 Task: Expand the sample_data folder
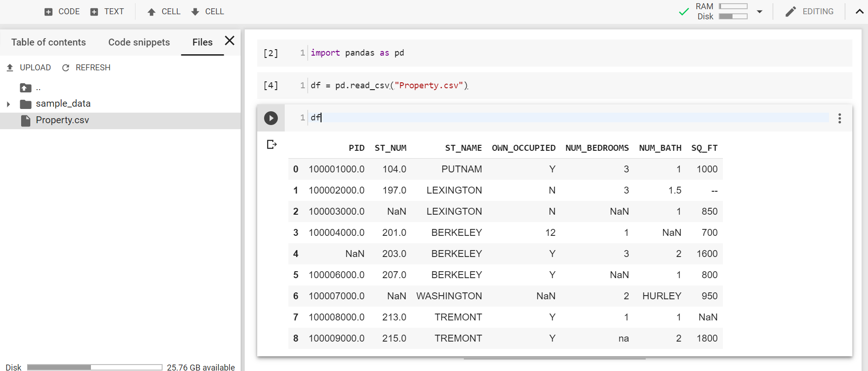coord(8,104)
